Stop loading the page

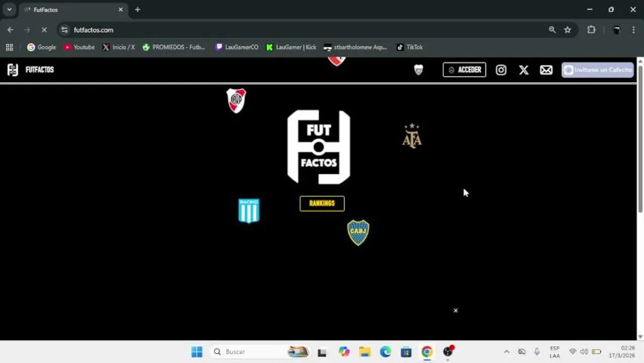[x=44, y=30]
